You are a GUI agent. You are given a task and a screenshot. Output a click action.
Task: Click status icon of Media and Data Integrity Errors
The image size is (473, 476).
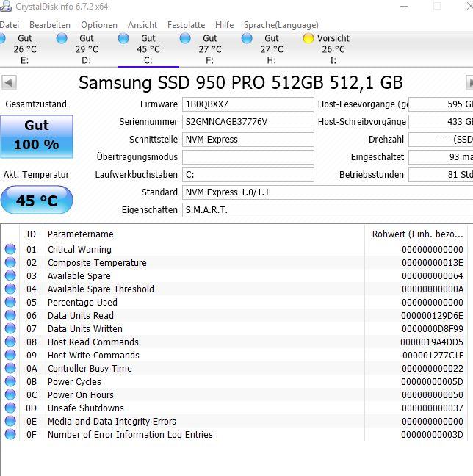pos(10,422)
